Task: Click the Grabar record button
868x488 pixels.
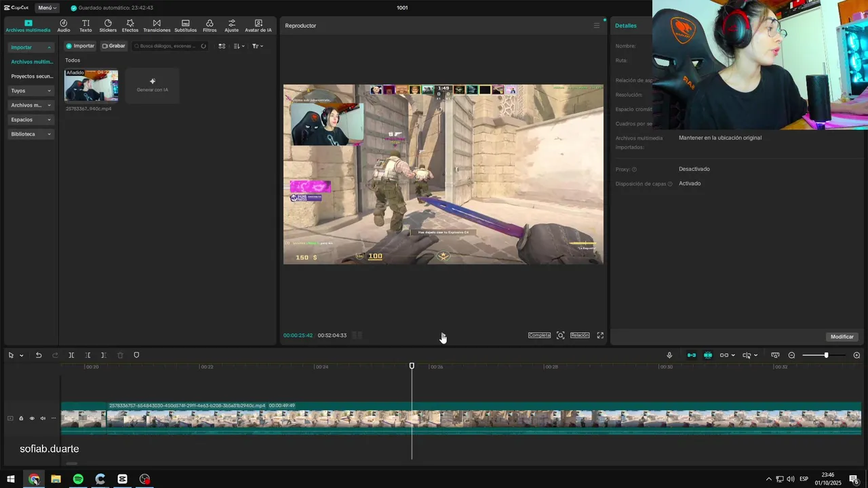Action: (x=114, y=46)
